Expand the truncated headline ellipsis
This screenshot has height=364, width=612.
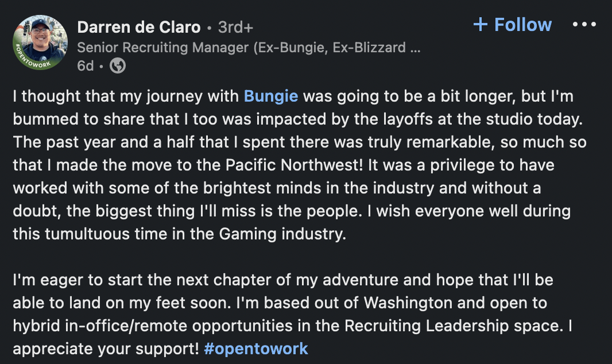click(415, 48)
